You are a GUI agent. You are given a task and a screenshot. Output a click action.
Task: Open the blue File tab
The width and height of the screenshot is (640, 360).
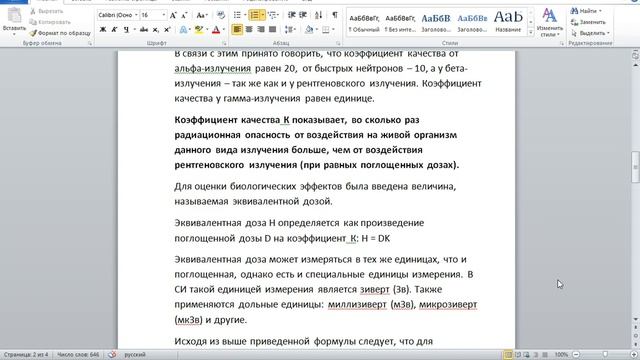click(13, 1)
